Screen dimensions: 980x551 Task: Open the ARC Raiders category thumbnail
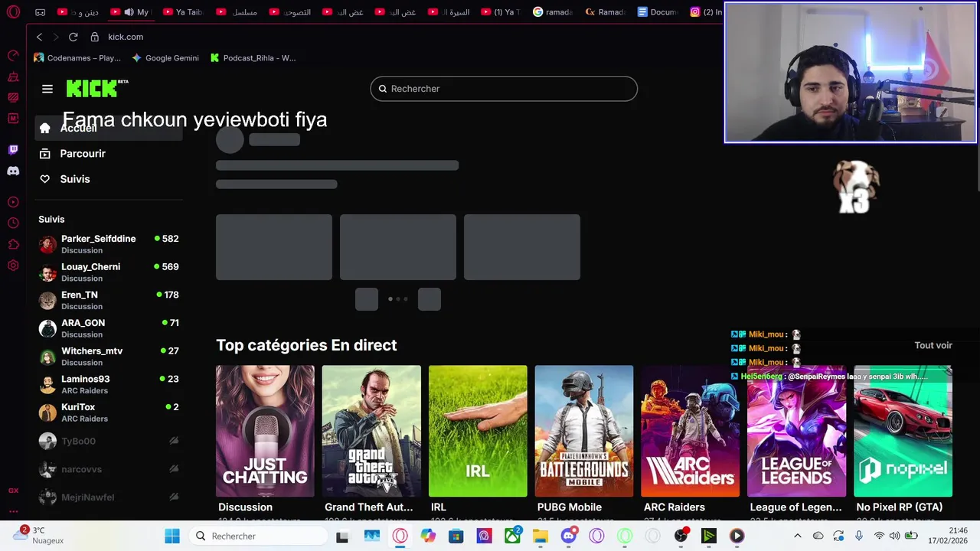click(691, 431)
